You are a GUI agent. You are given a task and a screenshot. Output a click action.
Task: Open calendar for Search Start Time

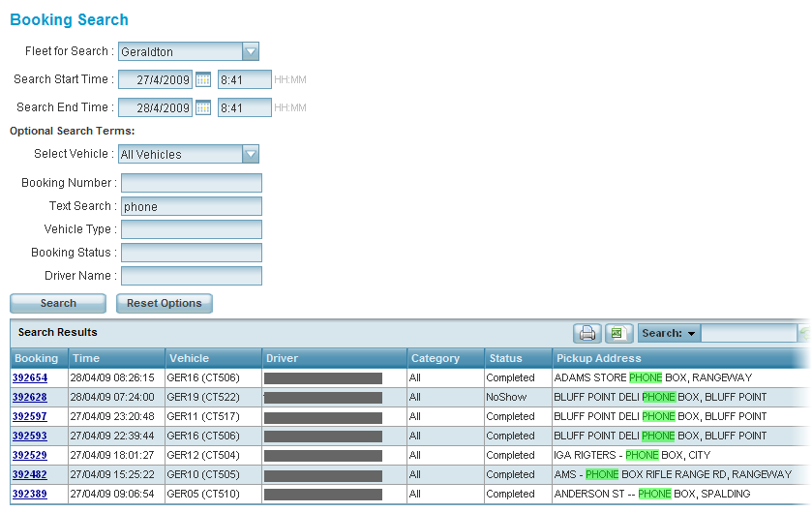[203, 80]
